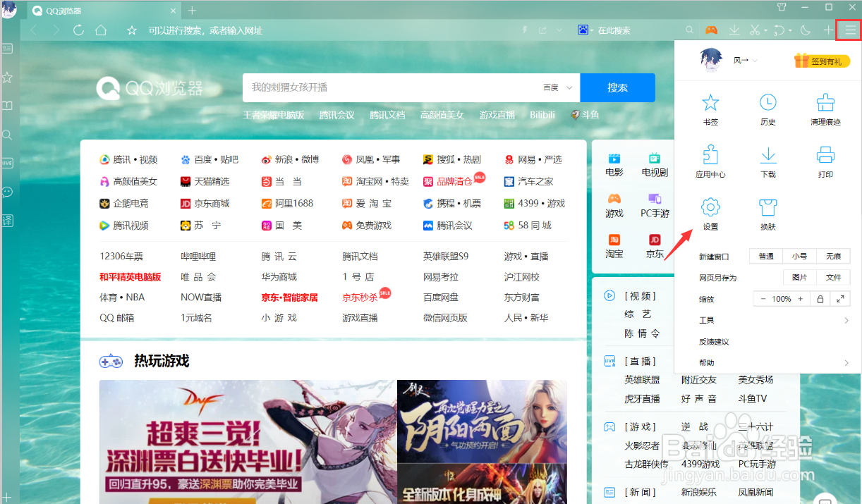Increase zoom with the plus button
This screenshot has height=504, width=862.
pos(801,299)
